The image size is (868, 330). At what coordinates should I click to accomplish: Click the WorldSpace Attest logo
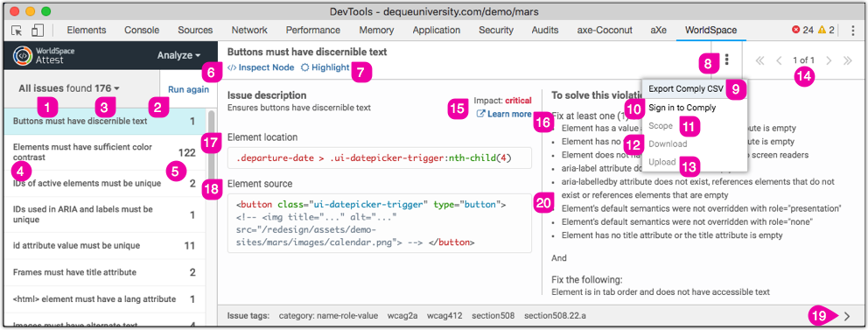click(43, 55)
